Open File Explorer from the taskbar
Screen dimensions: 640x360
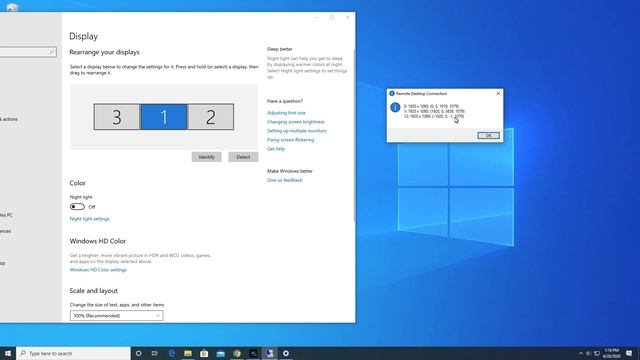click(x=188, y=353)
